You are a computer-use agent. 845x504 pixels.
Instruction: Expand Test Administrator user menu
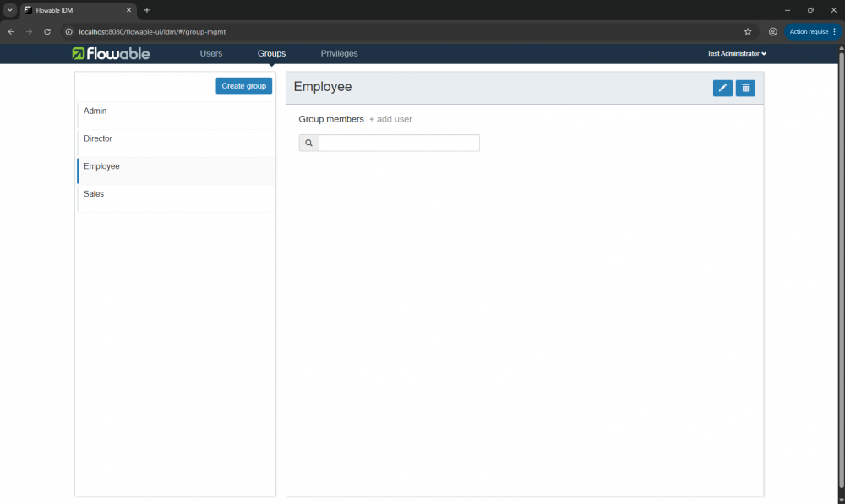pyautogui.click(x=737, y=53)
